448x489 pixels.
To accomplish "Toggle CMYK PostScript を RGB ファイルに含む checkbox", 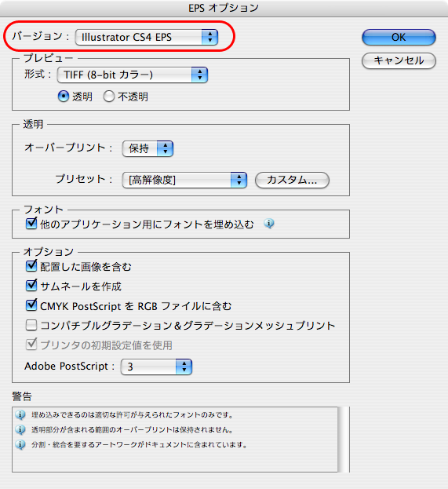I will 31,305.
